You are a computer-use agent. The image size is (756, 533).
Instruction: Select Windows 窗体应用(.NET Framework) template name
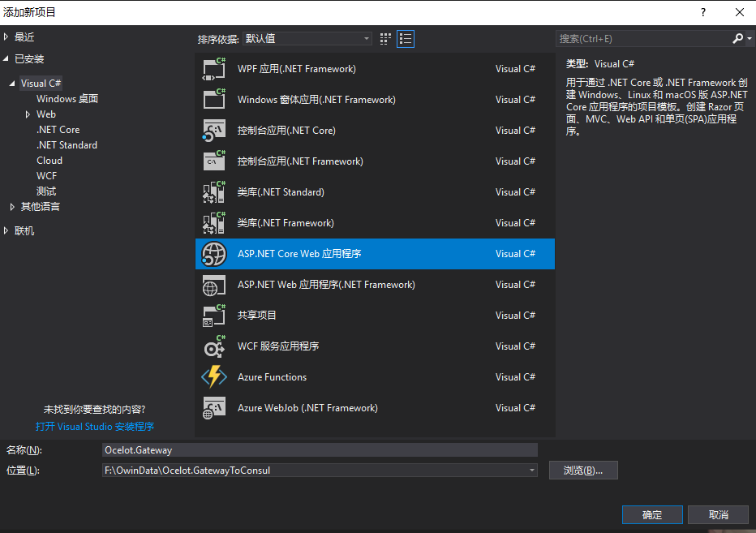[316, 100]
